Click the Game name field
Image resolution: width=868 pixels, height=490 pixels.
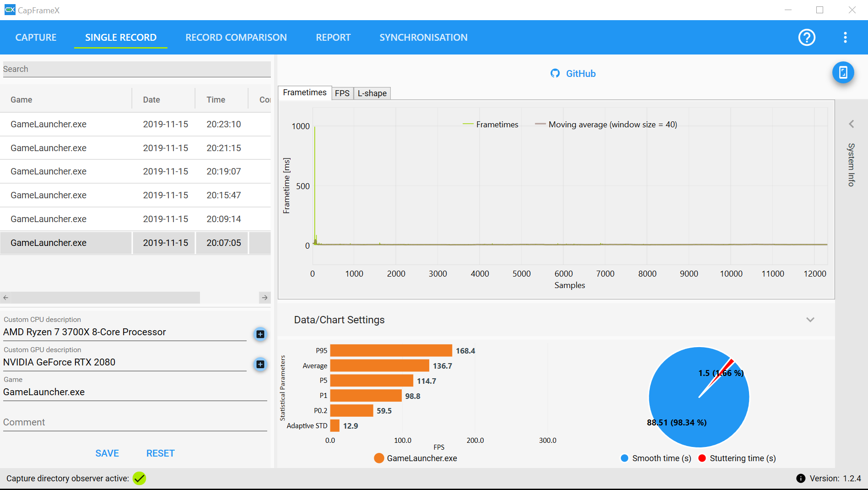(135, 392)
